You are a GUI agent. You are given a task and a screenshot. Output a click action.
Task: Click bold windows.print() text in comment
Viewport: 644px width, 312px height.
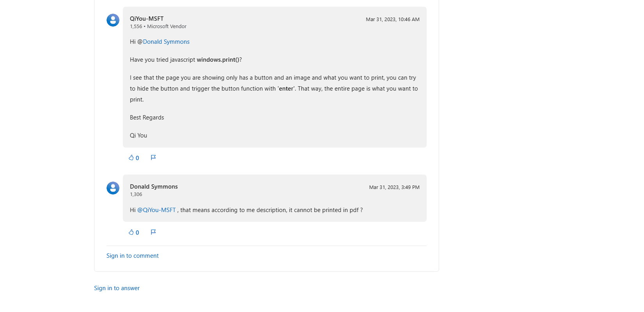218,60
